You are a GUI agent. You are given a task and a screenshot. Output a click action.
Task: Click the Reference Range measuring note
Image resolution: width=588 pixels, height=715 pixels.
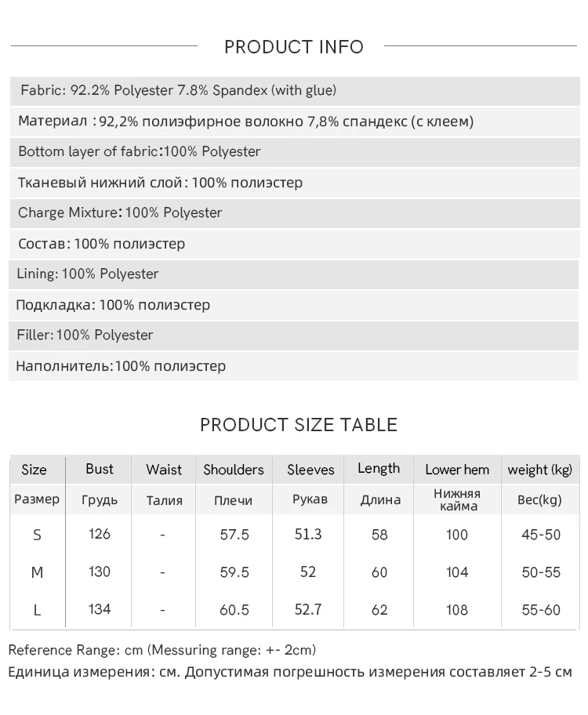click(x=162, y=650)
